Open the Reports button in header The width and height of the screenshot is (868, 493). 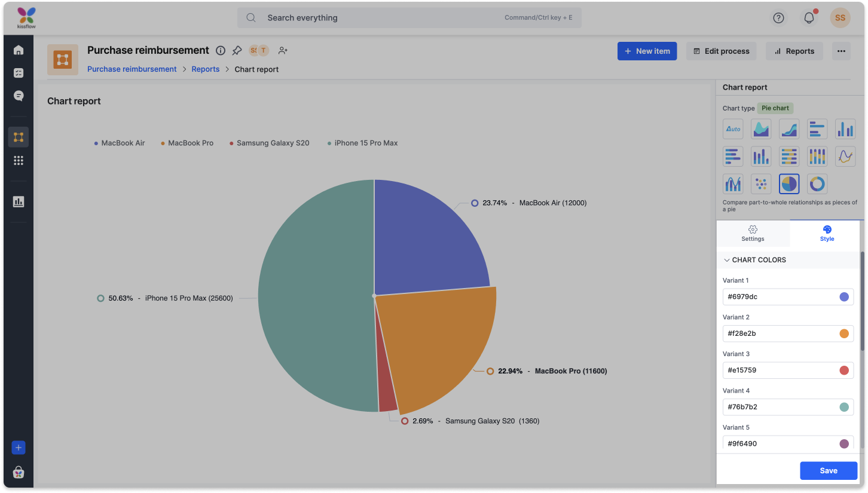pos(794,51)
